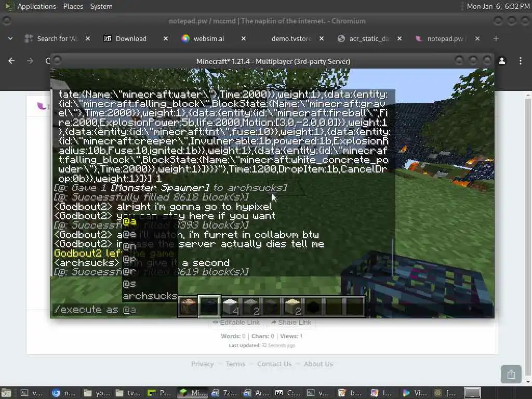532x399 pixels.
Task: Close the notepad.pw tab
Action: coord(477,38)
